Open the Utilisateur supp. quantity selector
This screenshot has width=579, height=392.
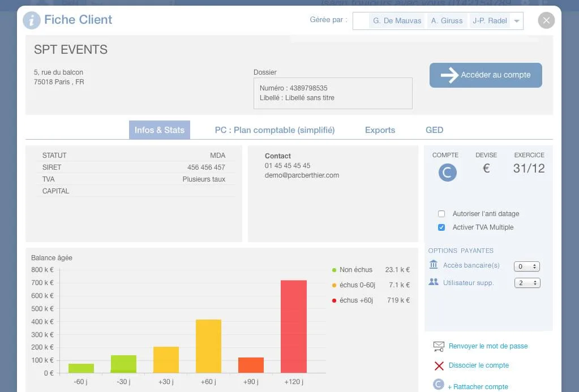[527, 283]
